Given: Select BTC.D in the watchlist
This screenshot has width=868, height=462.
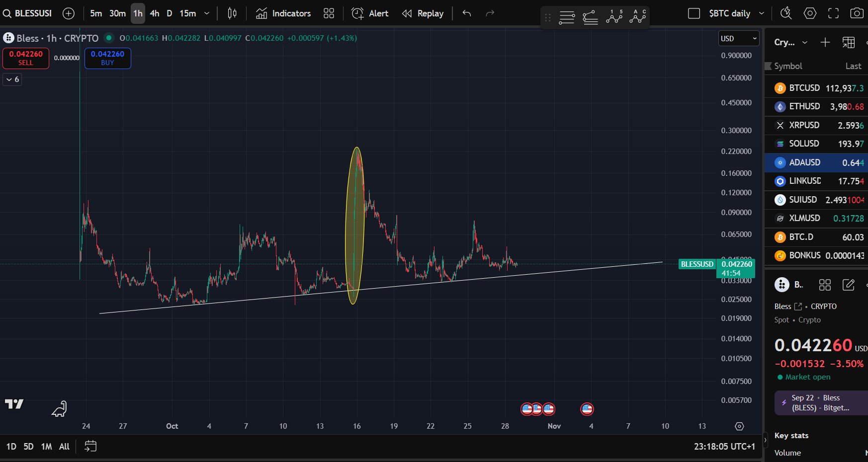Looking at the screenshot, I should pos(816,237).
